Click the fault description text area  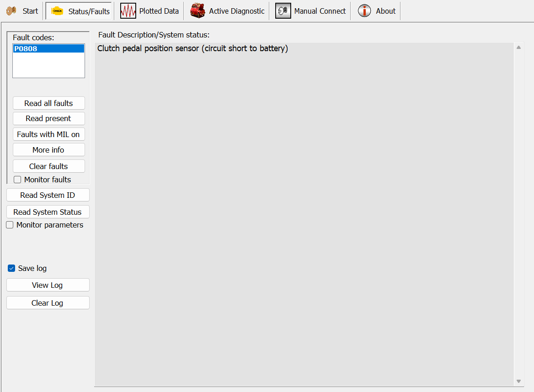[x=304, y=214]
